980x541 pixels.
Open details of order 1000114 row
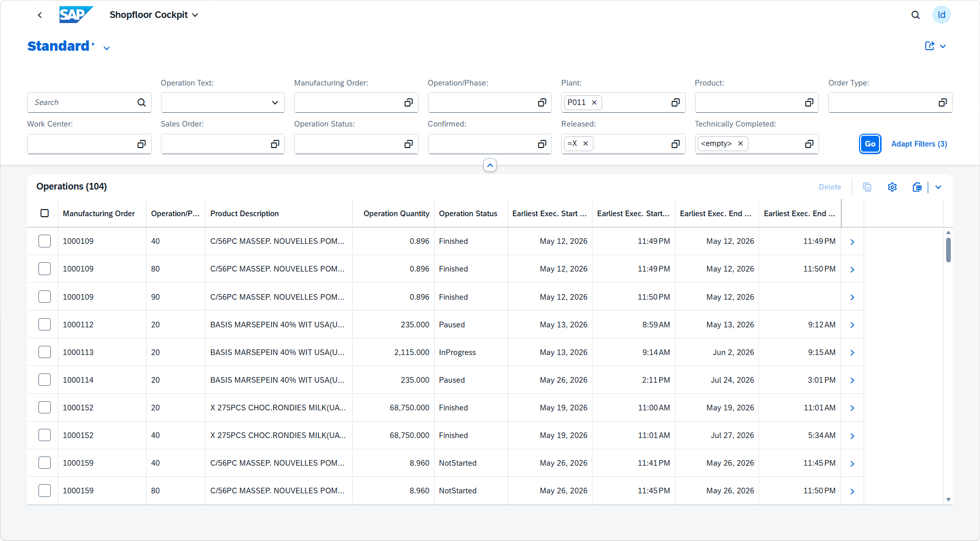click(852, 380)
